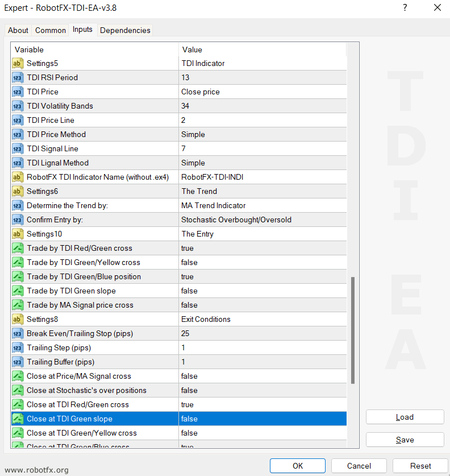The width and height of the screenshot is (450, 476).
Task: Click the OK button
Action: [x=298, y=466]
